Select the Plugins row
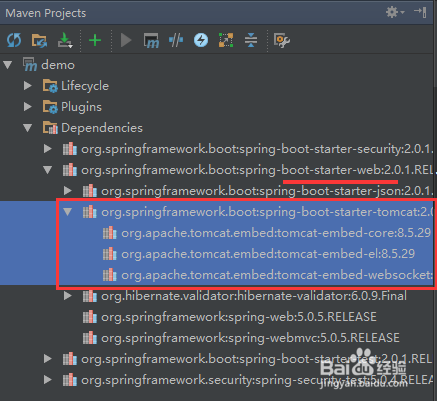Screen dimensions: 437x401 click(x=218, y=107)
